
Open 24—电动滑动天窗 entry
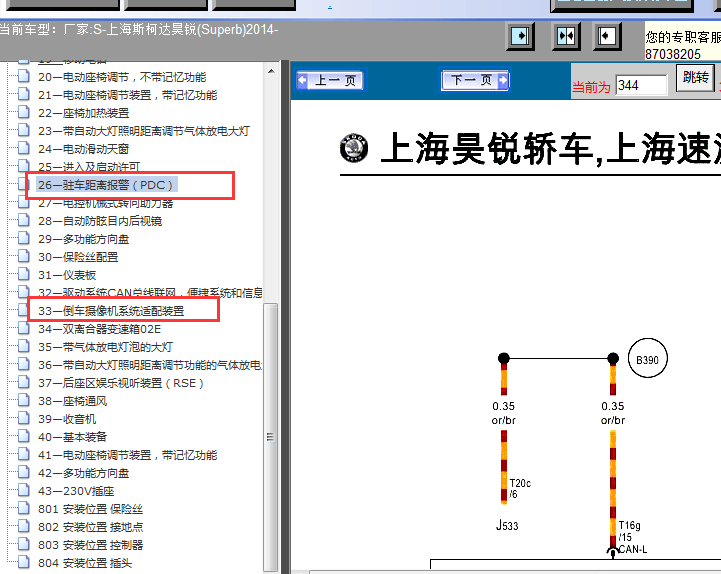coord(83,149)
